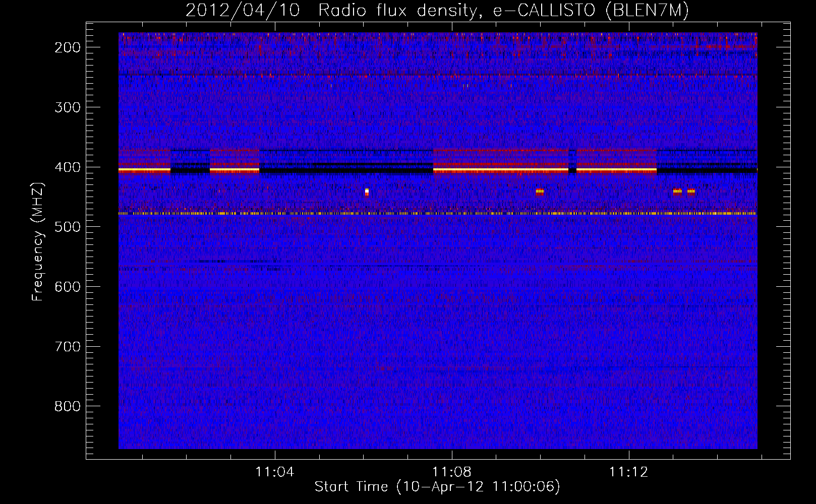Click the 800 frequency tick label
Screen dimensions: 816x504
[x=67, y=406]
